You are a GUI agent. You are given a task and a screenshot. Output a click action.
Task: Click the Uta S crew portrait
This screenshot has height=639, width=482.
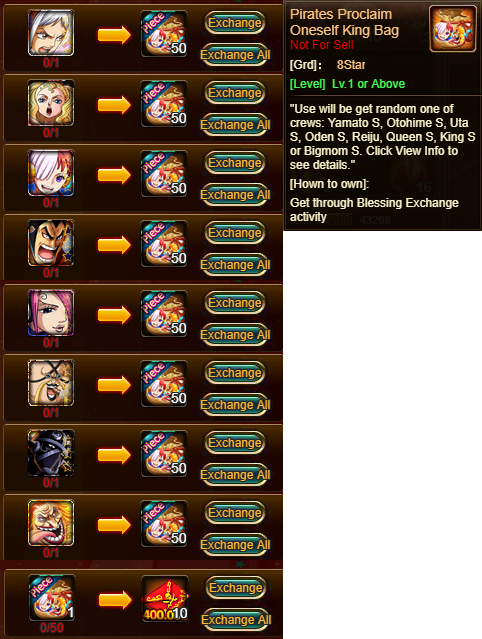51,173
